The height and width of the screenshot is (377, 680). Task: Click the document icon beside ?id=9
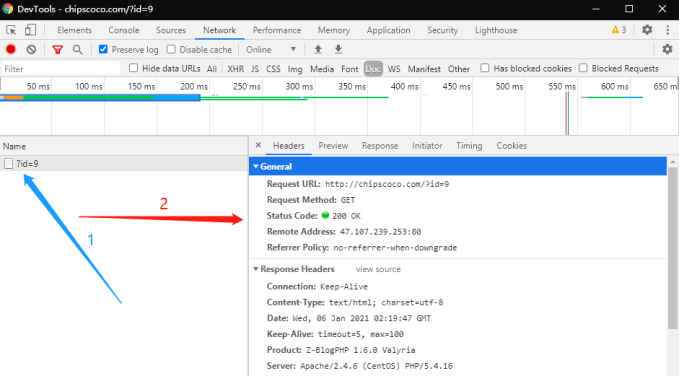8,164
